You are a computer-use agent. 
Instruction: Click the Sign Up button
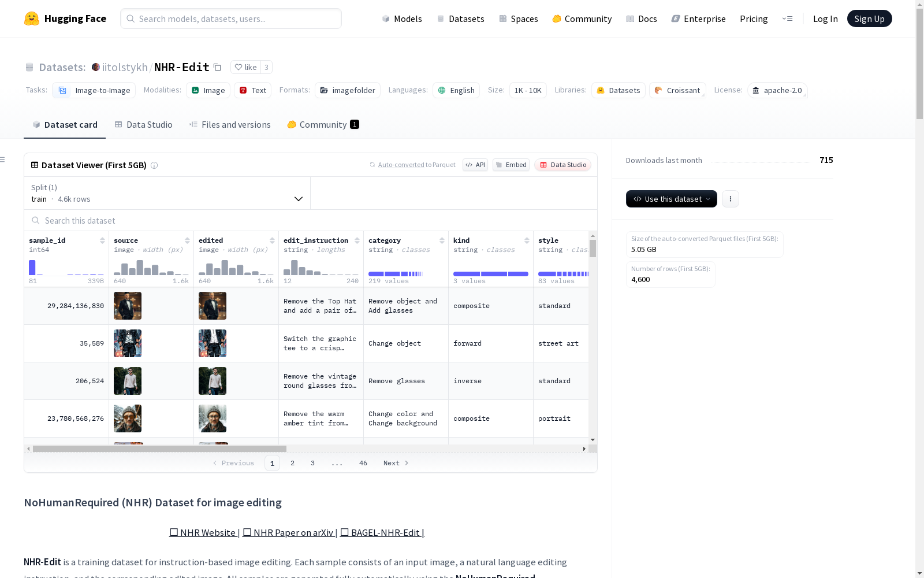click(869, 18)
